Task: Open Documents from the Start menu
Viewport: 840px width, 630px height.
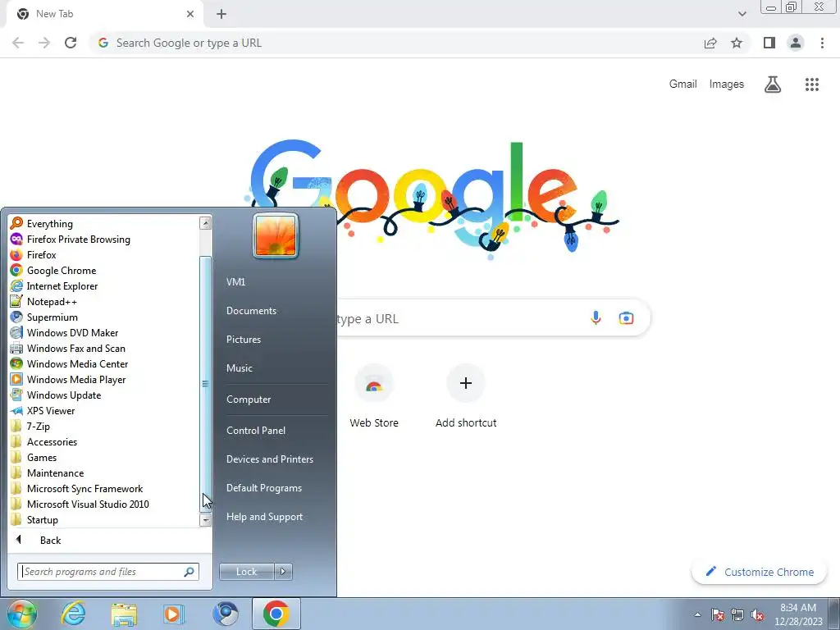Action: coord(251,311)
